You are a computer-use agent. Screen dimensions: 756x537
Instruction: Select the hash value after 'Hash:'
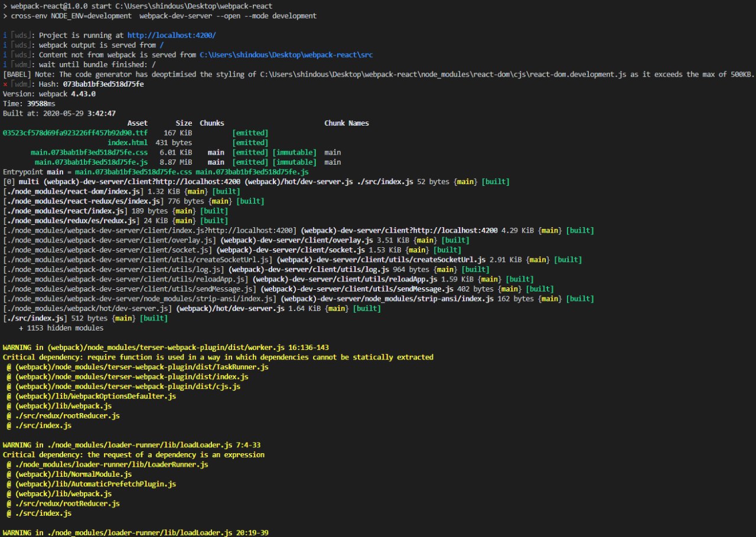tap(103, 84)
